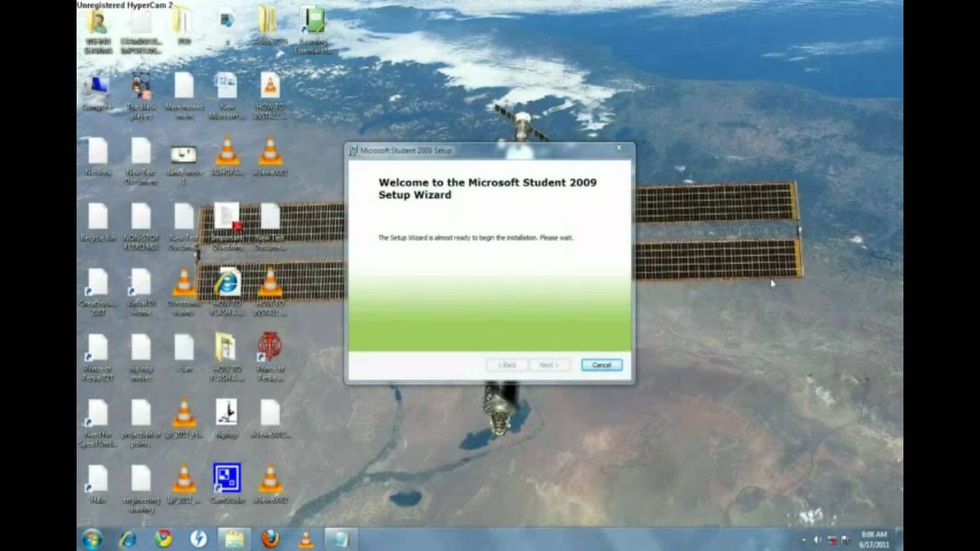Open the Windows Start menu orb

click(92, 539)
